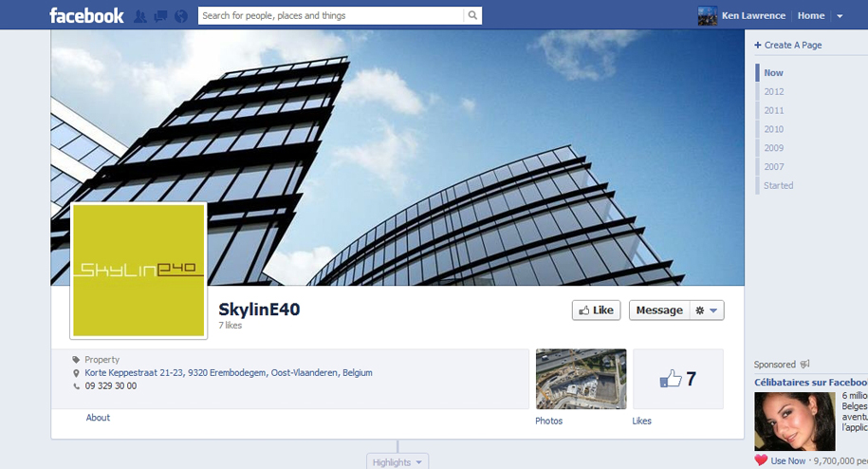The image size is (868, 469).
Task: Open the notifications globe icon
Action: tap(181, 16)
